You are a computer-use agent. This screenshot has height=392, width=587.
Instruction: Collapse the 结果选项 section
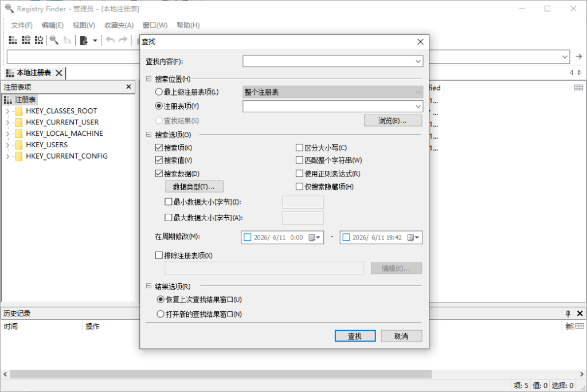click(x=148, y=286)
